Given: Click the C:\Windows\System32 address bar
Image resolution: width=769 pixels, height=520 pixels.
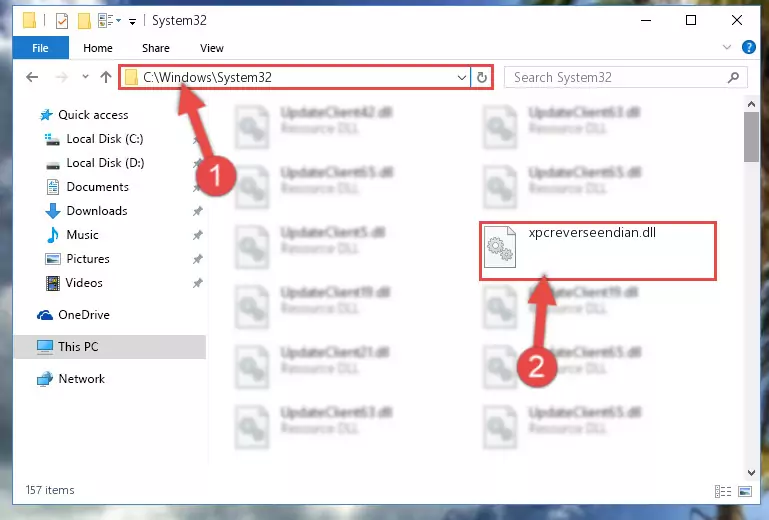Looking at the screenshot, I should (294, 78).
